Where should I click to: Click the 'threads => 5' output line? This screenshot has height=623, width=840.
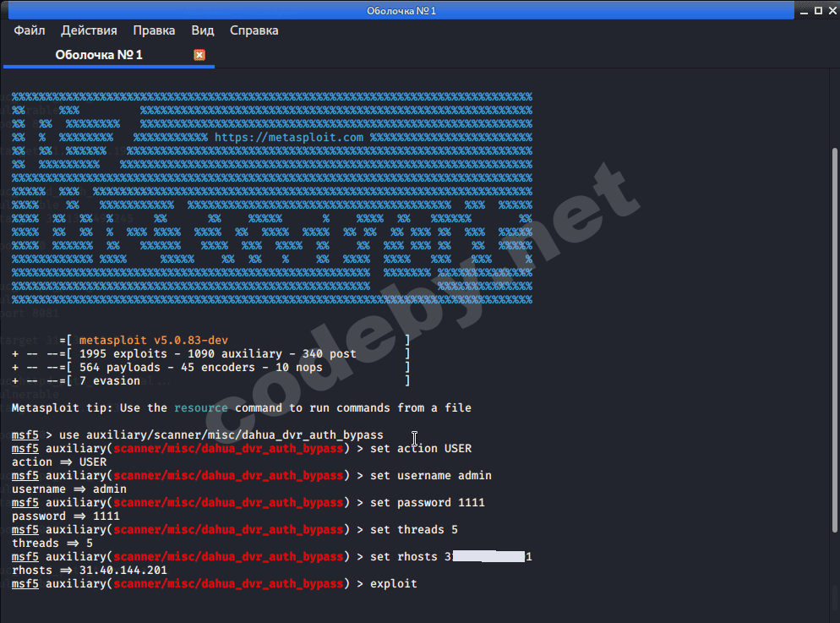click(x=52, y=544)
